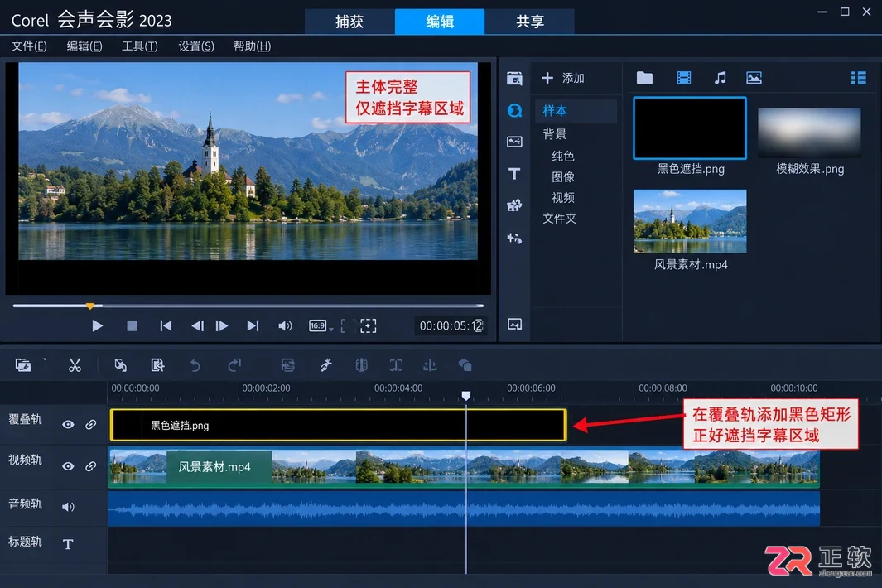Click the bracket mark-in/out icon
882x588 pixels.
click(348, 325)
